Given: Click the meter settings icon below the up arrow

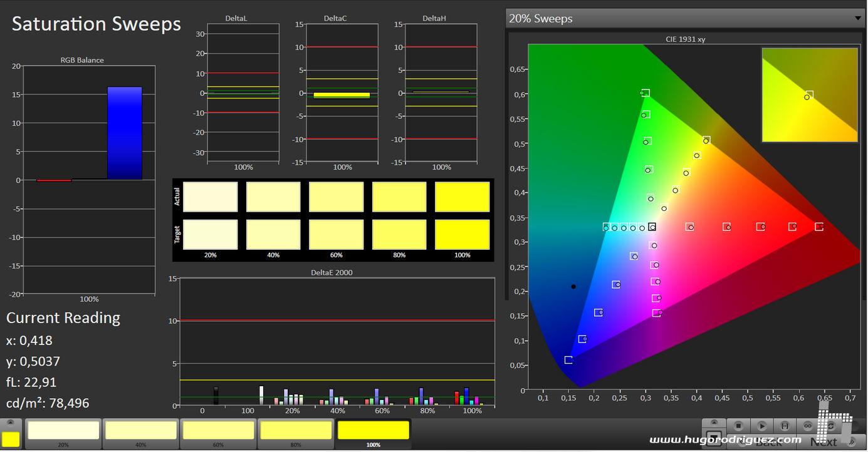Looking at the screenshot, I should pyautogui.click(x=714, y=438).
